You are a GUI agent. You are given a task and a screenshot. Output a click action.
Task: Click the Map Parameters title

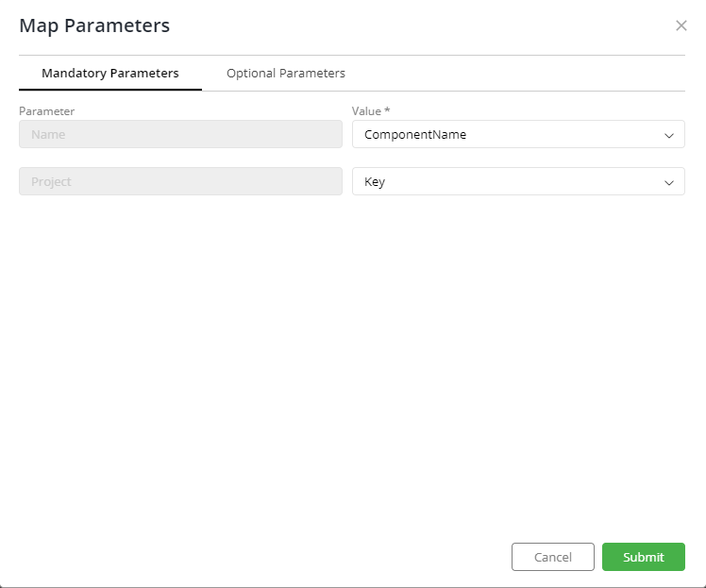click(x=94, y=25)
